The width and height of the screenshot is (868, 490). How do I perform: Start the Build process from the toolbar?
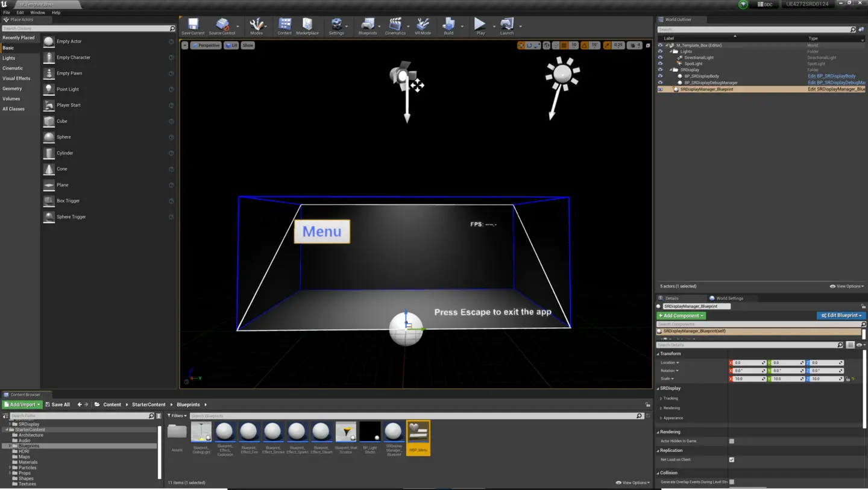(449, 26)
